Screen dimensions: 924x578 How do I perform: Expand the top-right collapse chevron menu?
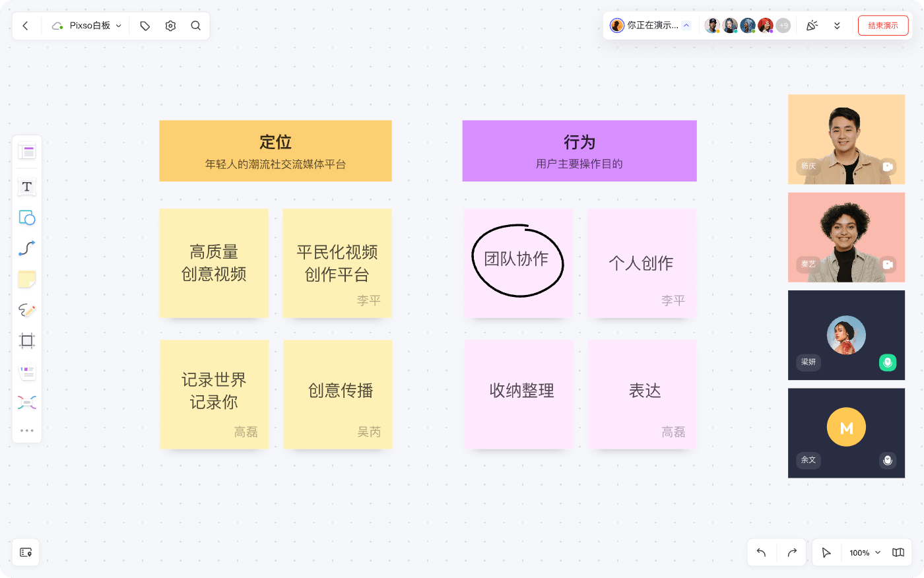click(838, 25)
